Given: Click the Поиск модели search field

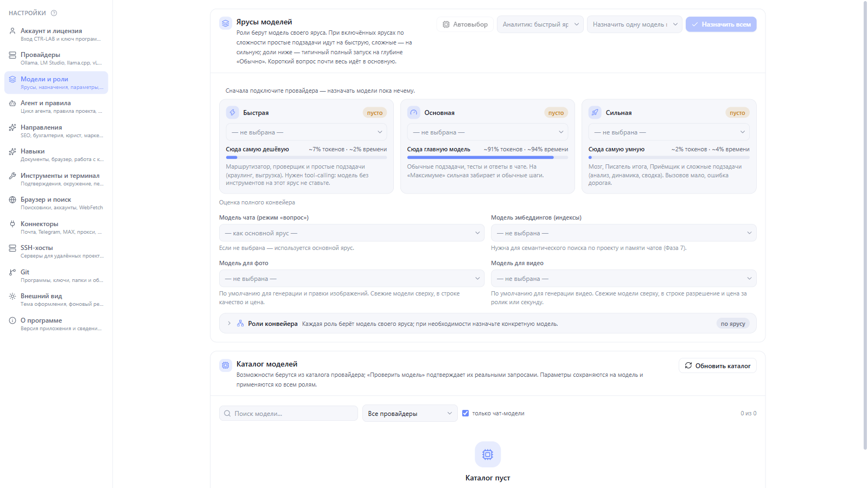Looking at the screenshot, I should (x=289, y=413).
